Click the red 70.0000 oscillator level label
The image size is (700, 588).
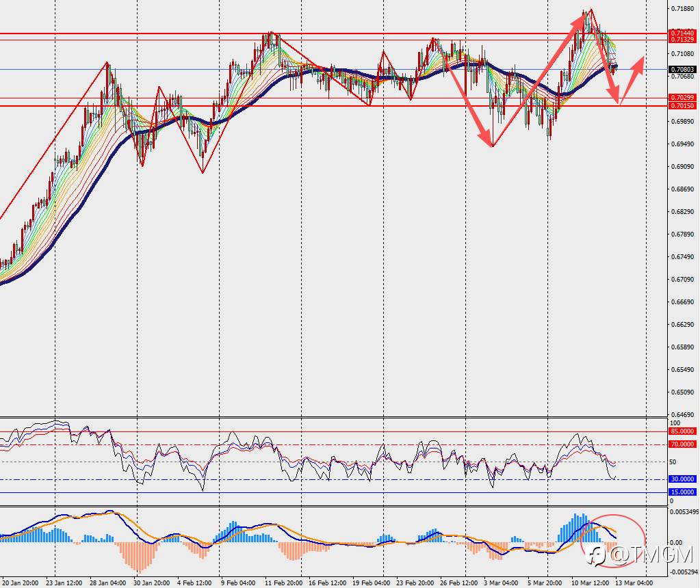(x=683, y=444)
